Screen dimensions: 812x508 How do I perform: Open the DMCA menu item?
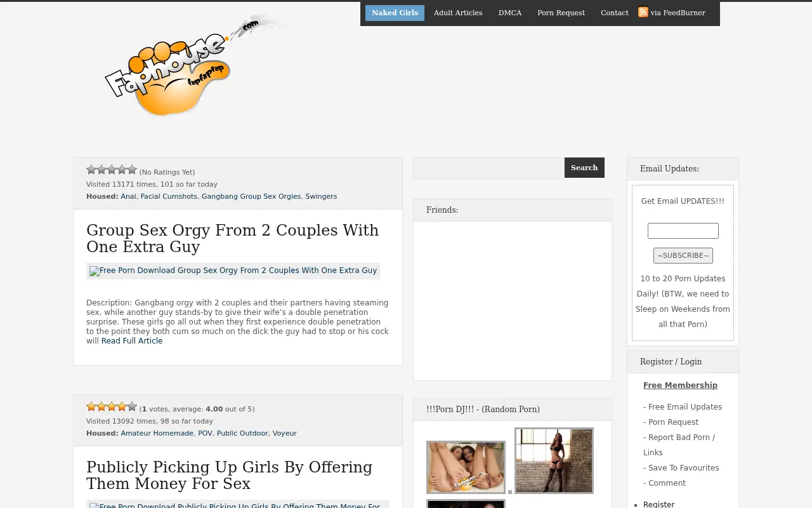pyautogui.click(x=510, y=13)
